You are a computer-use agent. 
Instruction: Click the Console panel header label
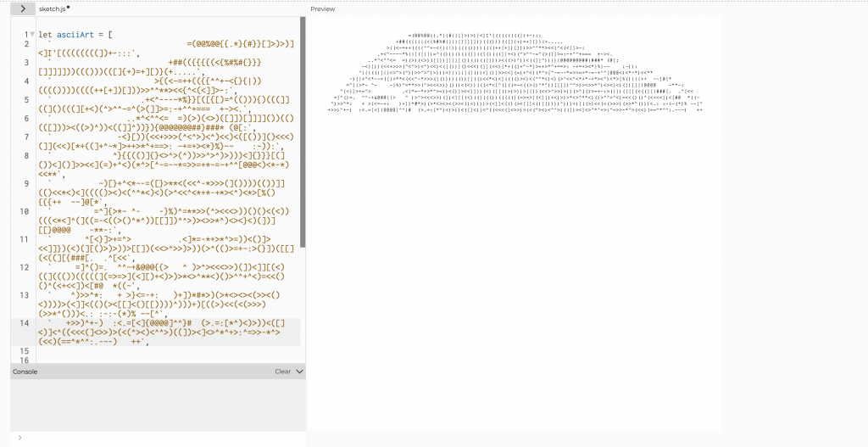[x=25, y=372]
